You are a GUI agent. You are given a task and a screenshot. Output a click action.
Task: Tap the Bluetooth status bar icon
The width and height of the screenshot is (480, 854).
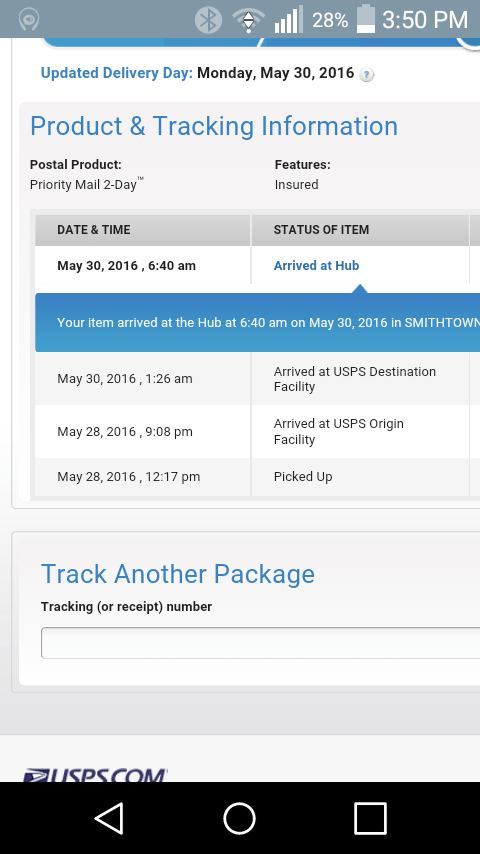tap(208, 20)
